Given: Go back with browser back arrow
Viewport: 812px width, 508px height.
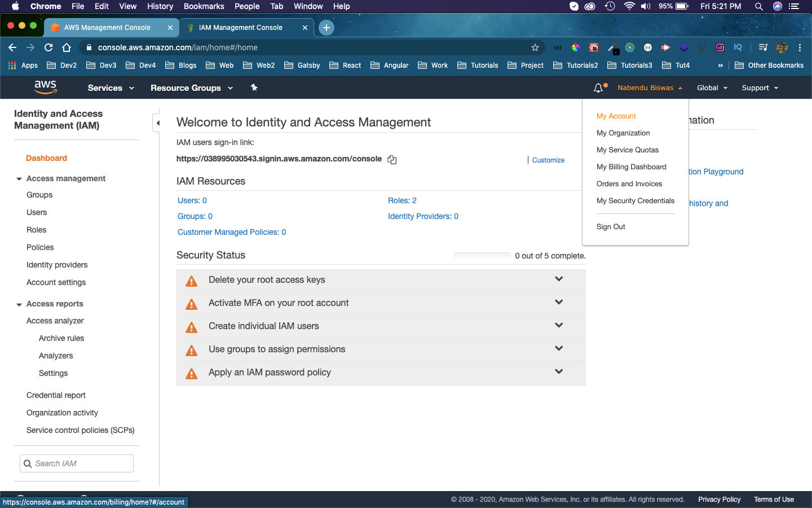Looking at the screenshot, I should [12, 47].
